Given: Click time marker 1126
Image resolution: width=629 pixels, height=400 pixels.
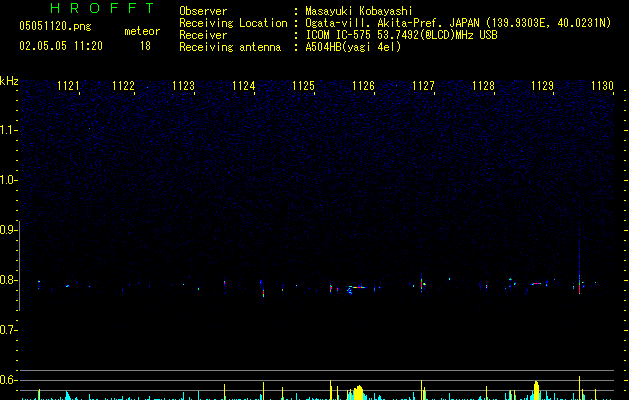Looking at the screenshot, I should click(363, 86).
